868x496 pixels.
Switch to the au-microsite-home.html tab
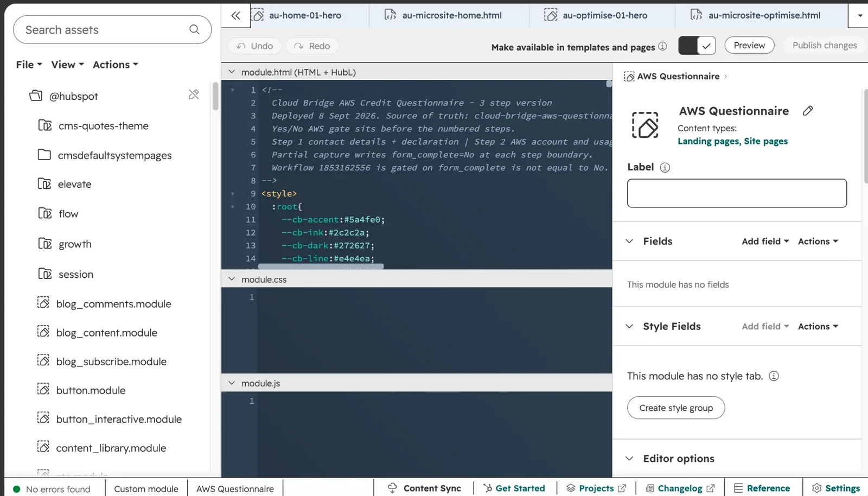(x=449, y=16)
